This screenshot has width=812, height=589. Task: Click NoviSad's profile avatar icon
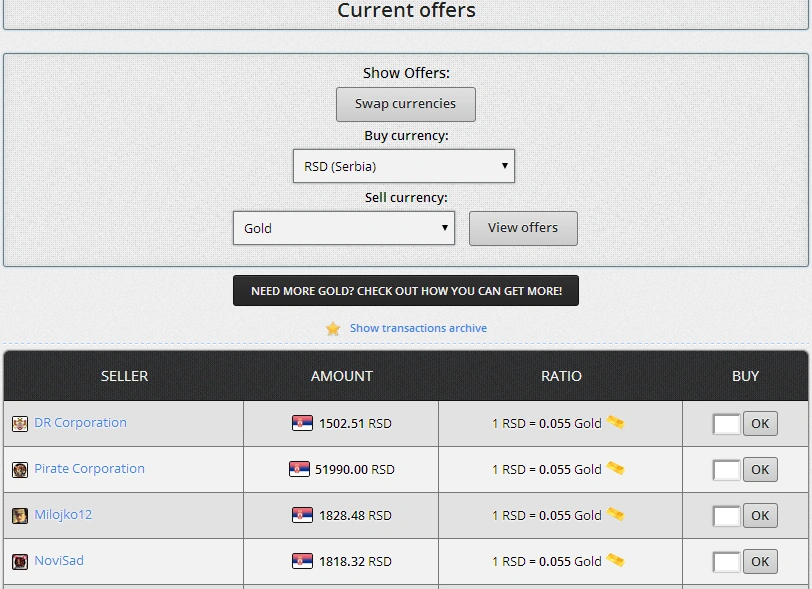pyautogui.click(x=20, y=562)
